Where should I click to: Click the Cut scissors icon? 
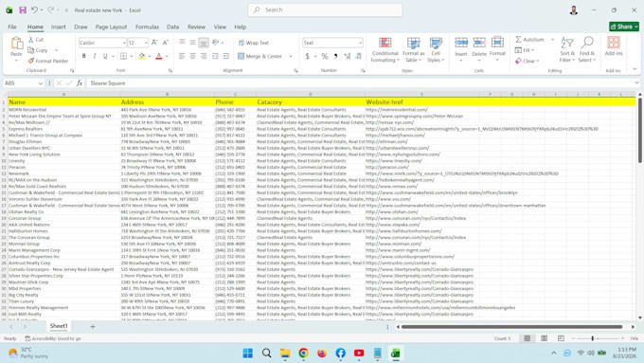[31, 40]
